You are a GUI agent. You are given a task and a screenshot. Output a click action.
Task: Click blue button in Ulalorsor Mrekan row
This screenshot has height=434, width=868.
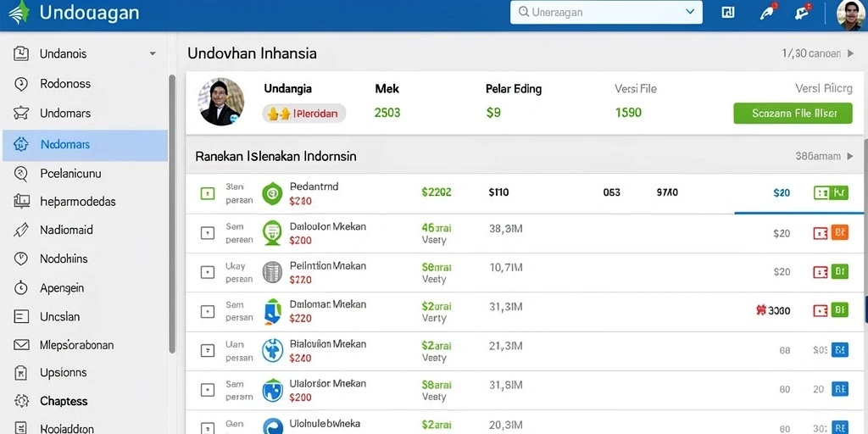click(839, 390)
